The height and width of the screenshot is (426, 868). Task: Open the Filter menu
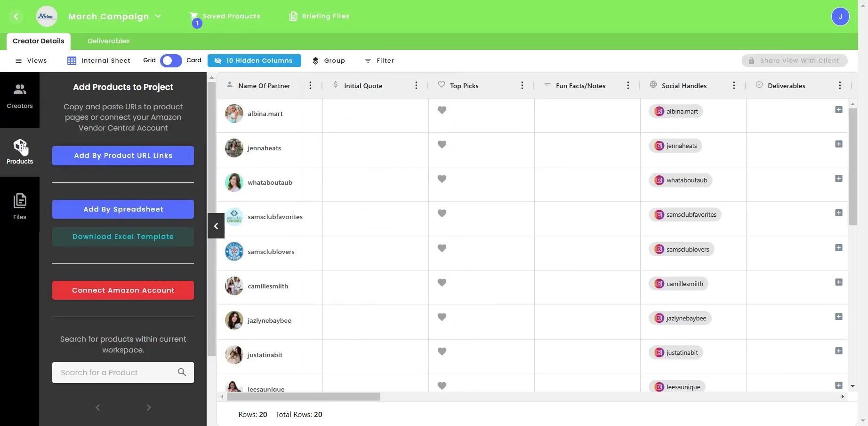[x=379, y=60]
